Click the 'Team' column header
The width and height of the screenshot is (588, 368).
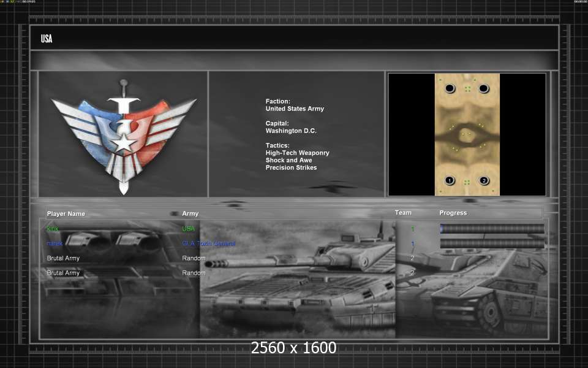click(x=403, y=213)
